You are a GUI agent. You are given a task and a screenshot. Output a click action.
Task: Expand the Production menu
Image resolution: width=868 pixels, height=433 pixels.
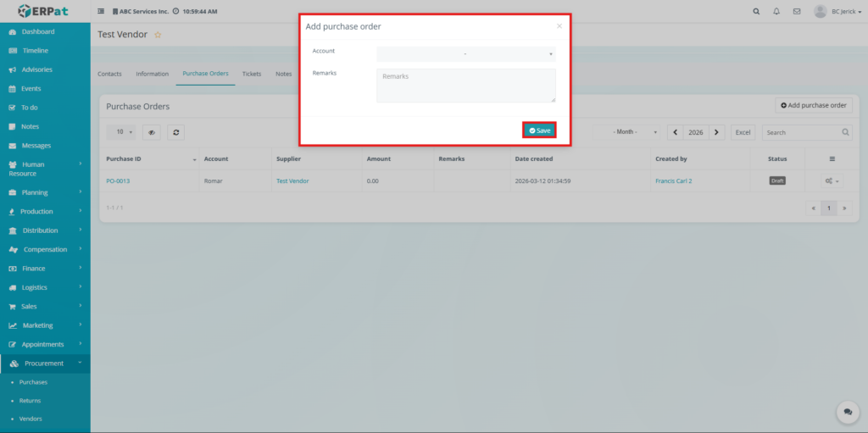point(46,212)
